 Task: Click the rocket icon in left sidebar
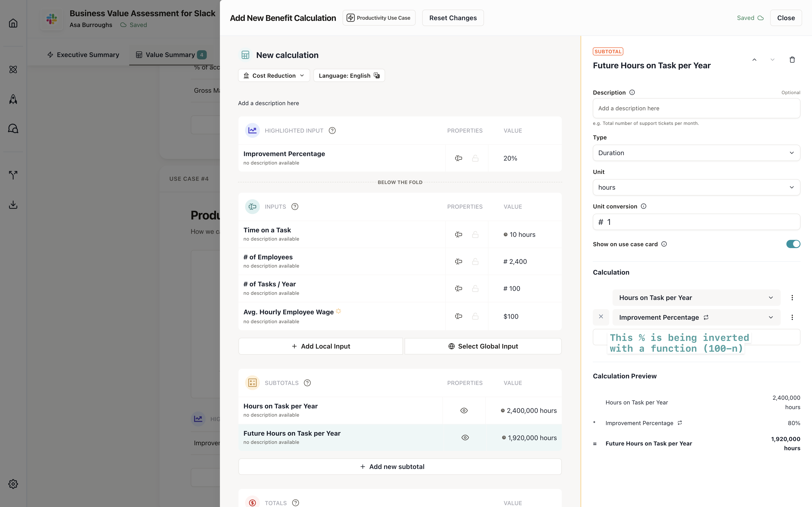pos(13,99)
